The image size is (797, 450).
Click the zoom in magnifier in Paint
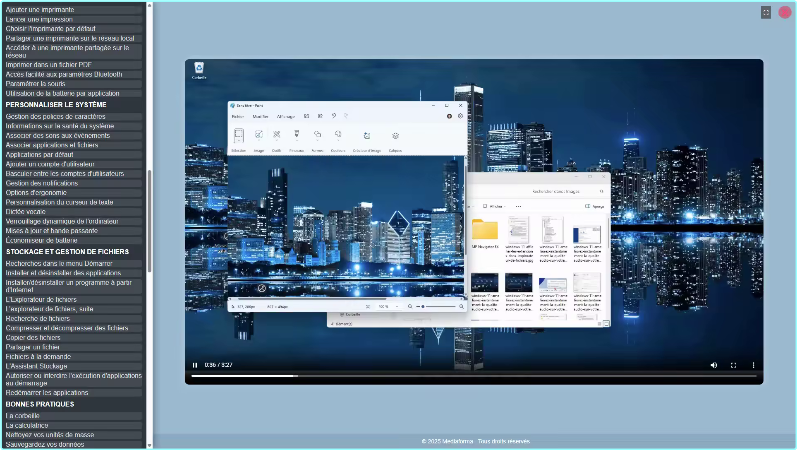pyautogui.click(x=461, y=307)
